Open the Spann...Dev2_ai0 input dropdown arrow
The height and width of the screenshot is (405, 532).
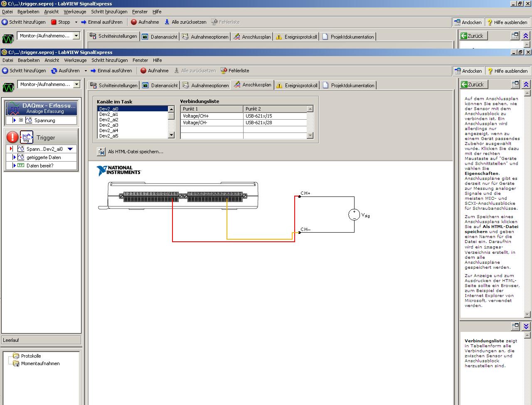pos(70,149)
